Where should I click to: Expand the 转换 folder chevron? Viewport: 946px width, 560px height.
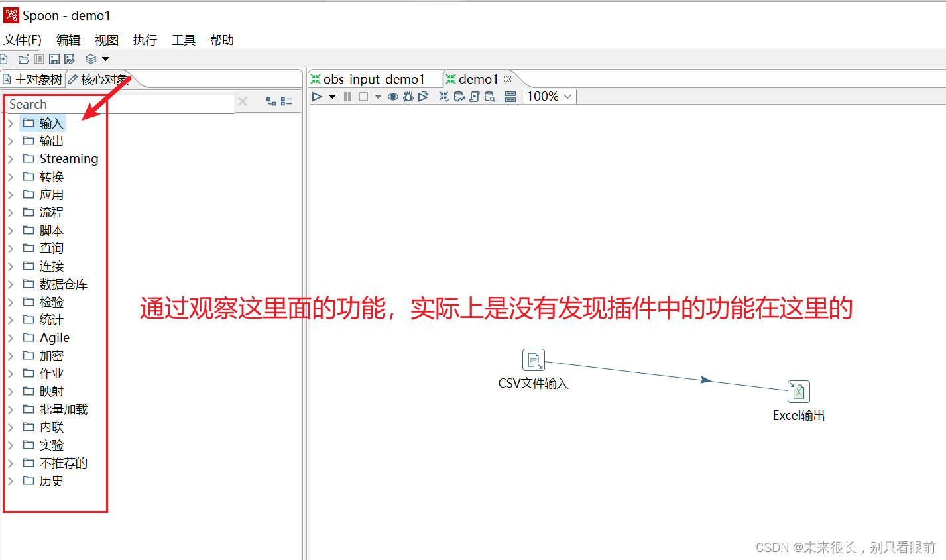tap(11, 177)
